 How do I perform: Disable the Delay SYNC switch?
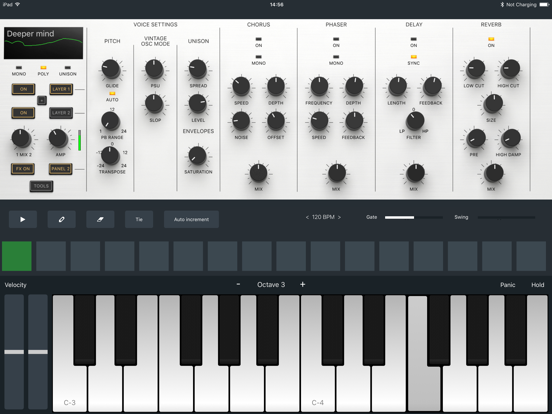pos(414,57)
